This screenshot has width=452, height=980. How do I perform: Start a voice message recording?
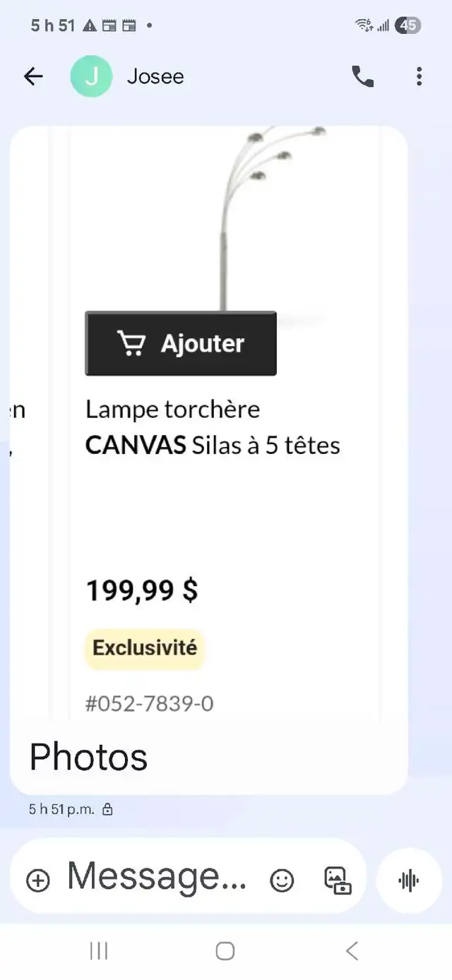pyautogui.click(x=409, y=880)
